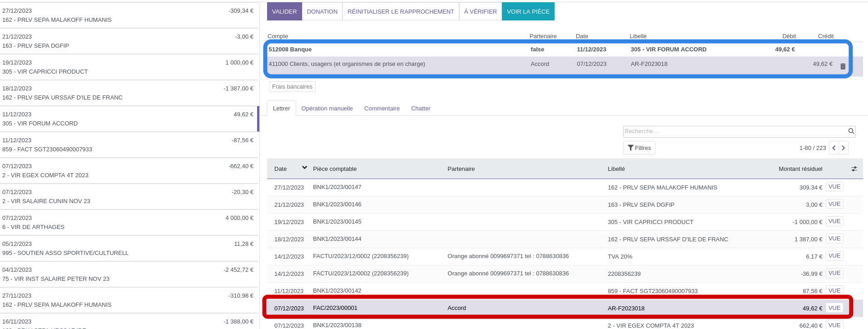
Task: Click the trash icon on the Accord line
Action: point(843,66)
